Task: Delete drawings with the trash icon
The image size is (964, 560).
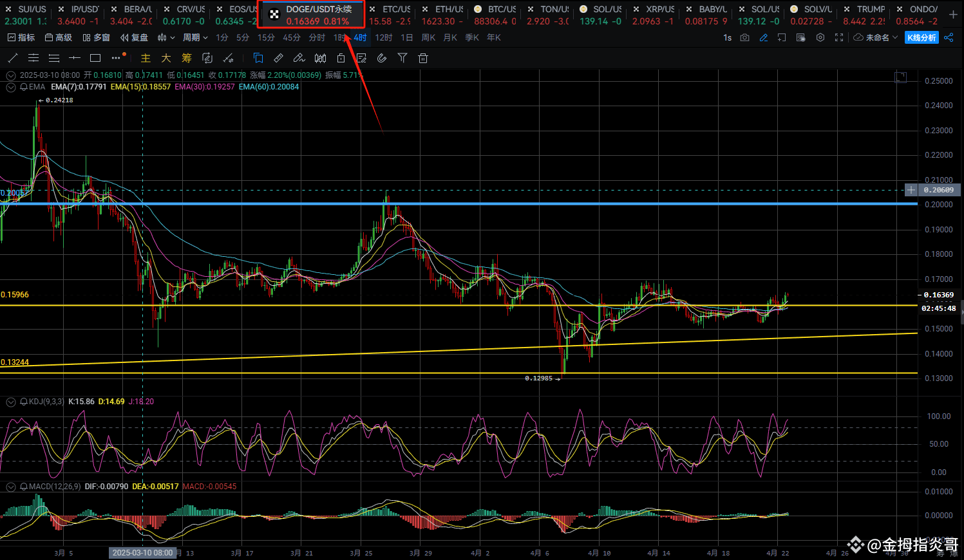Action: coord(423,58)
